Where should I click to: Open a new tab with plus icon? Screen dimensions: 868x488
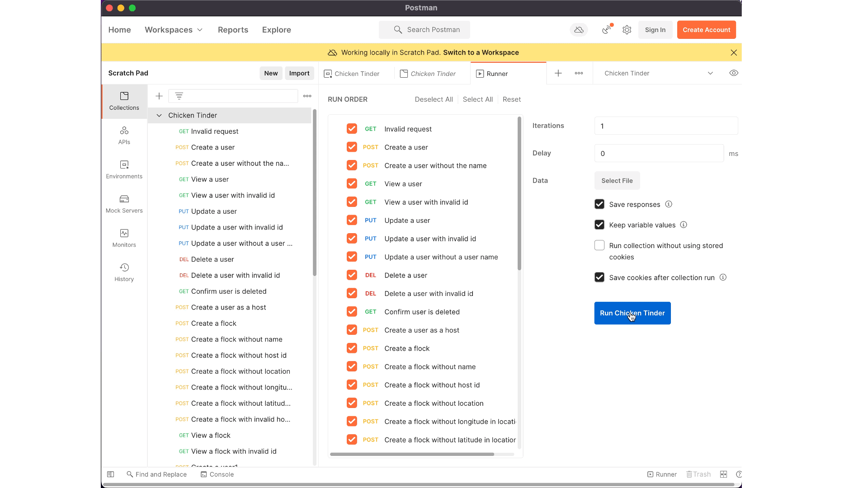click(x=558, y=73)
